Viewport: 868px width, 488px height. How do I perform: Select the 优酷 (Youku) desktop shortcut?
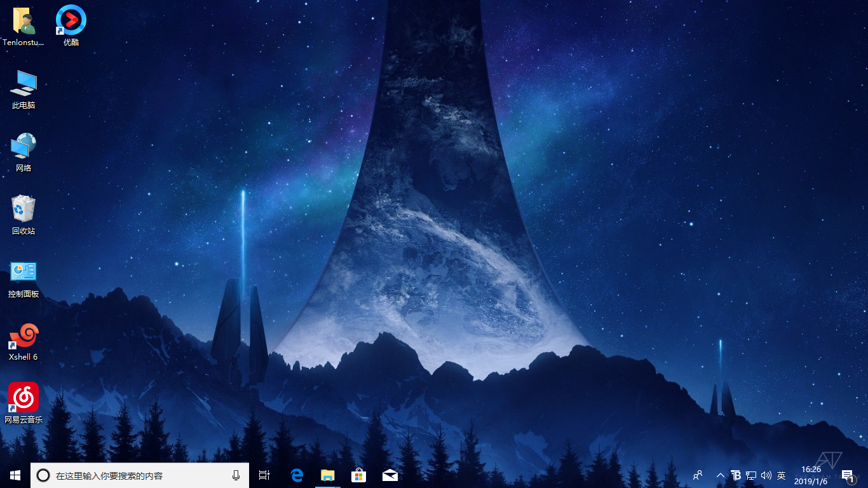pyautogui.click(x=71, y=26)
